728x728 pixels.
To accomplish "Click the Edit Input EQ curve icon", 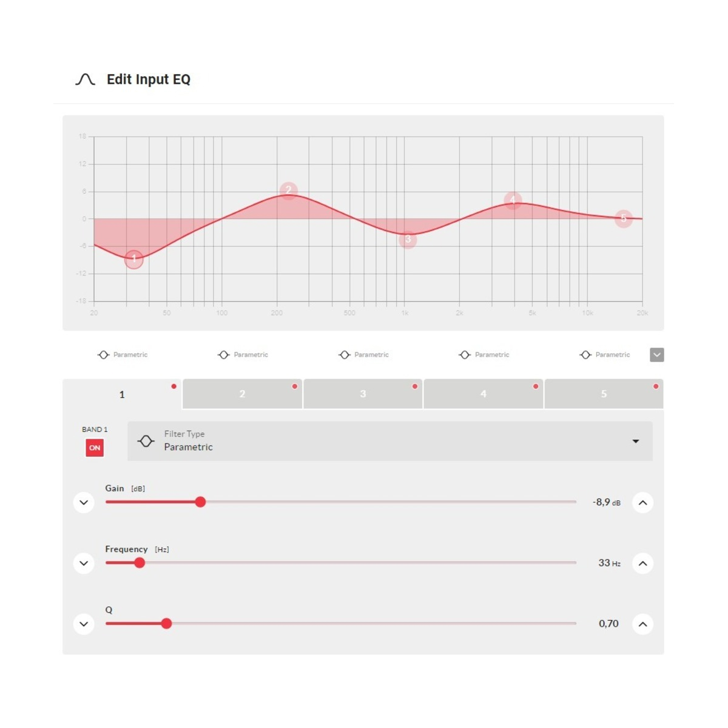I will [85, 79].
